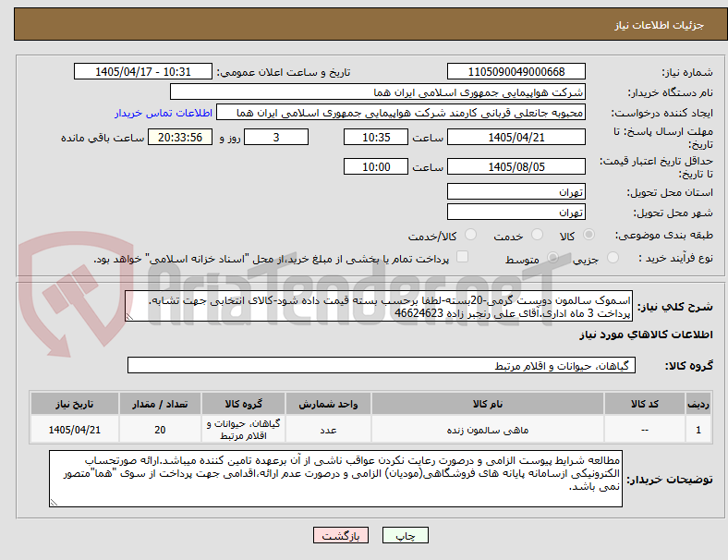728x560 pixels.
Task: Click the گروه کالا goods group field
Action: (382, 365)
